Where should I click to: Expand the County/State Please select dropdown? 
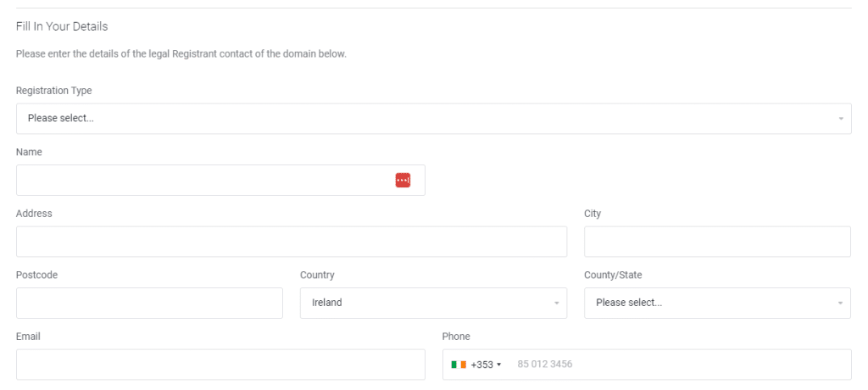717,303
